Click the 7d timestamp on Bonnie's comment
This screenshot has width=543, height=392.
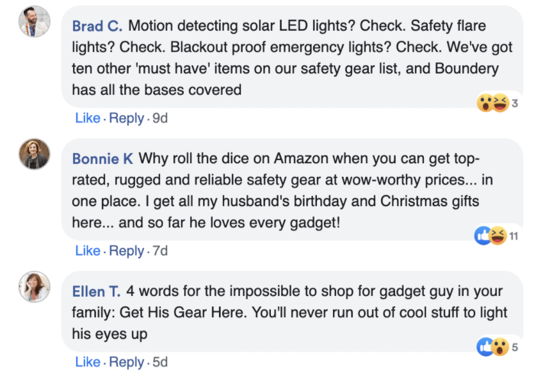pyautogui.click(x=159, y=251)
